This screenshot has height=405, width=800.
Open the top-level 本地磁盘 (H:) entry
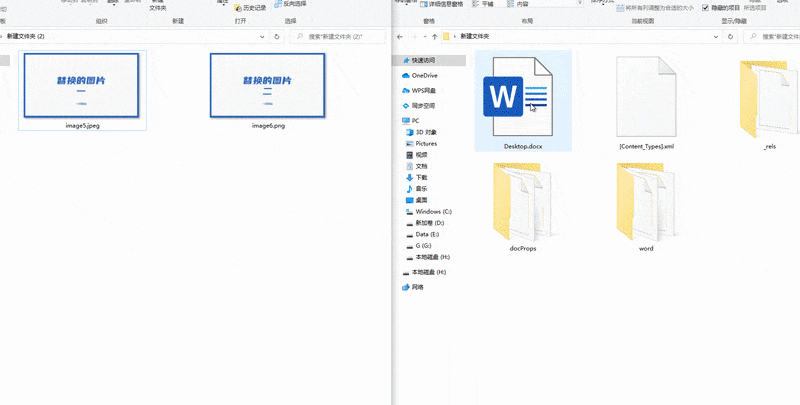point(424,272)
